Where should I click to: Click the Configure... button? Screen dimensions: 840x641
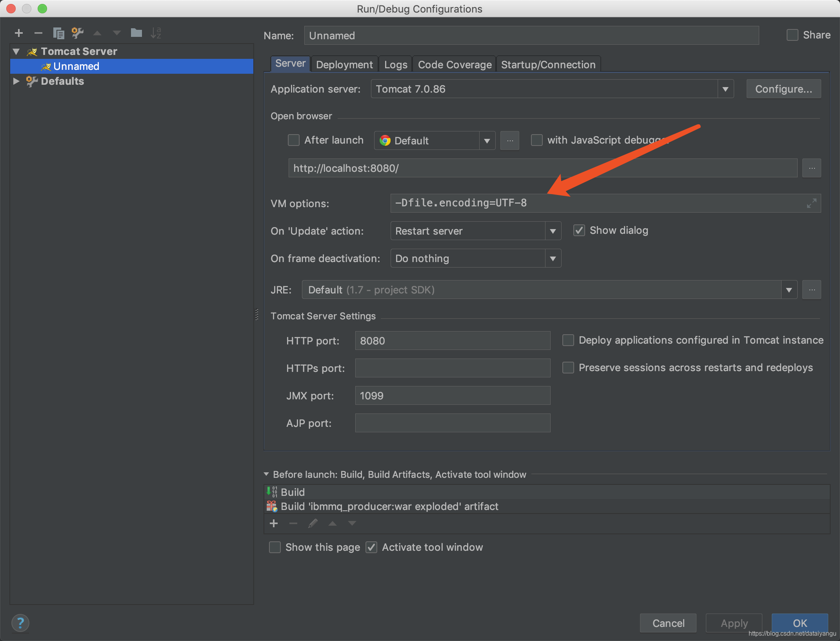pyautogui.click(x=783, y=89)
